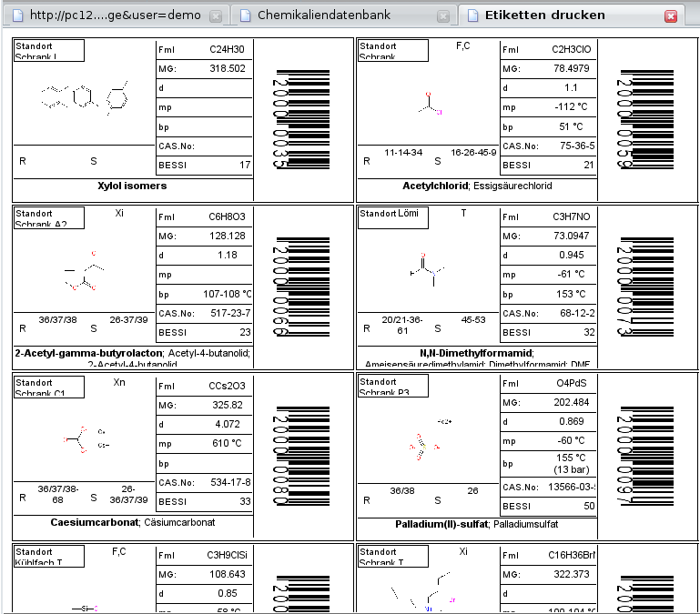
Task: Switch to the Chemikaliendatenbank tab
Action: click(342, 15)
